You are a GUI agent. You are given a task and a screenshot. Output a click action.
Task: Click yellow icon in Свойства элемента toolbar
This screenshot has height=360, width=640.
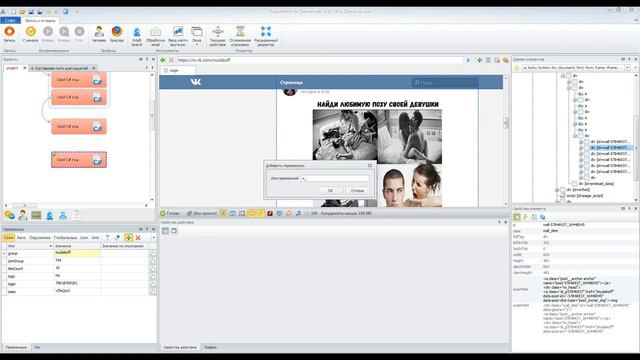click(x=526, y=217)
